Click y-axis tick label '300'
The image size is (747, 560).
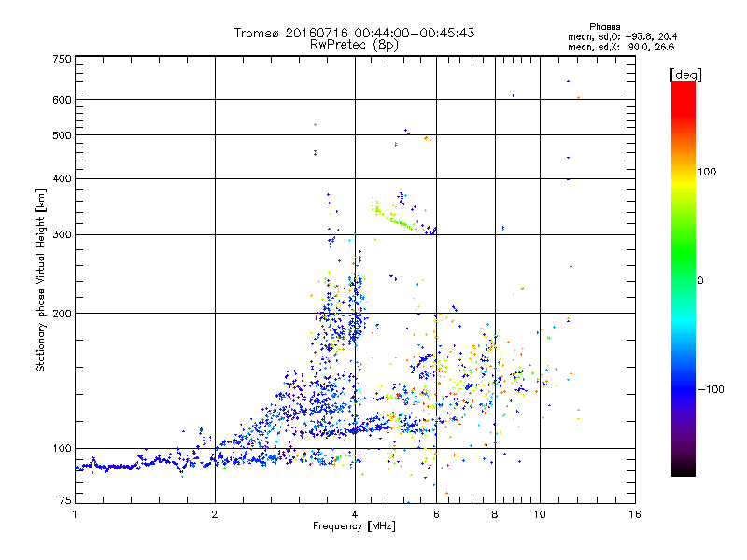(62, 234)
